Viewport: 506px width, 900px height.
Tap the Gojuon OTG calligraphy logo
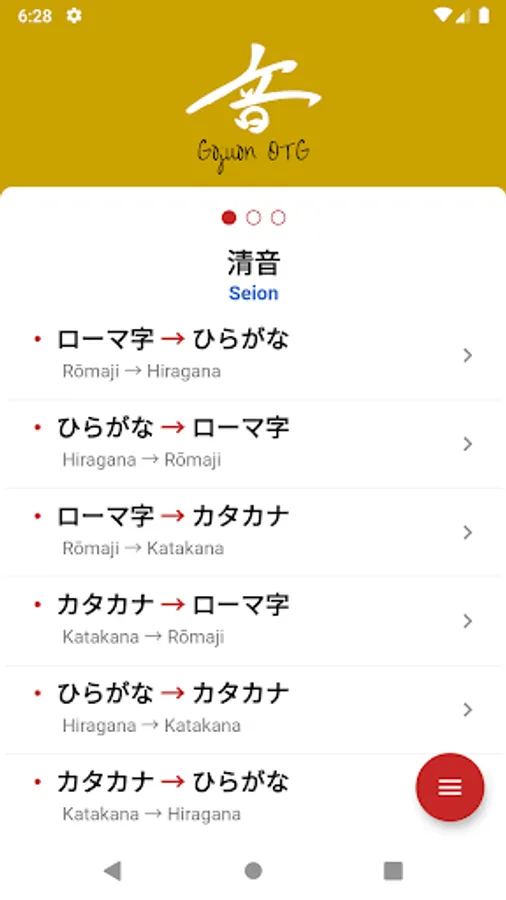253,107
